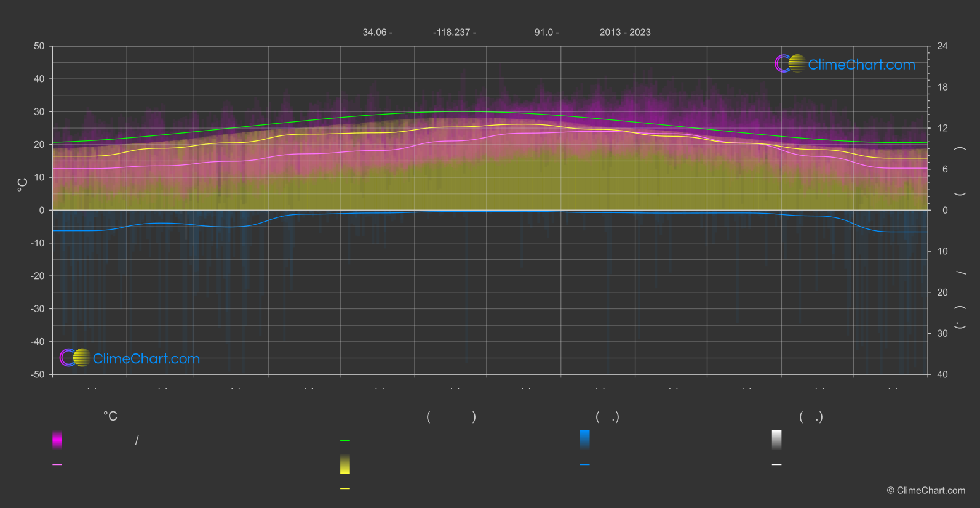980x508 pixels.
Task: Click the year range 2013 - 2023
Action: click(625, 32)
